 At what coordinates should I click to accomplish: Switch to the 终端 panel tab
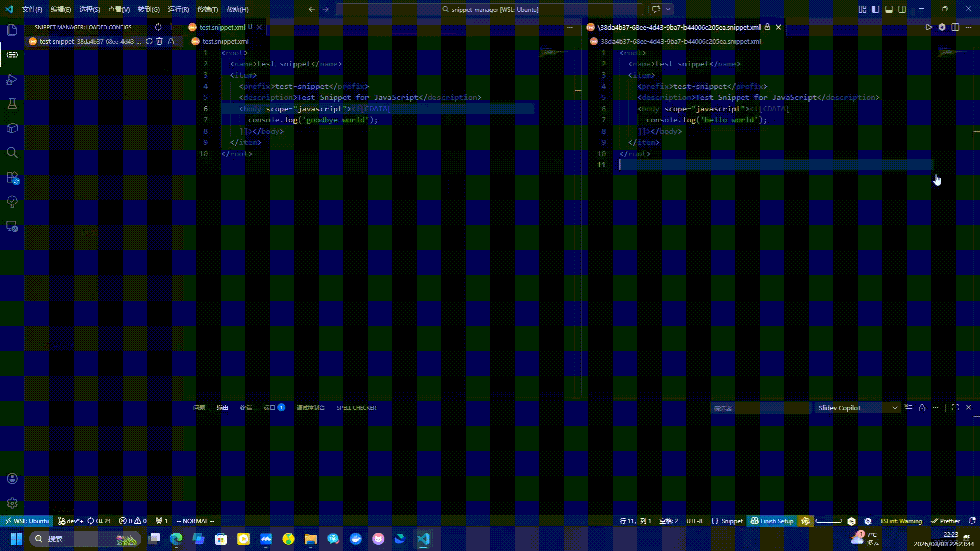pyautogui.click(x=247, y=408)
